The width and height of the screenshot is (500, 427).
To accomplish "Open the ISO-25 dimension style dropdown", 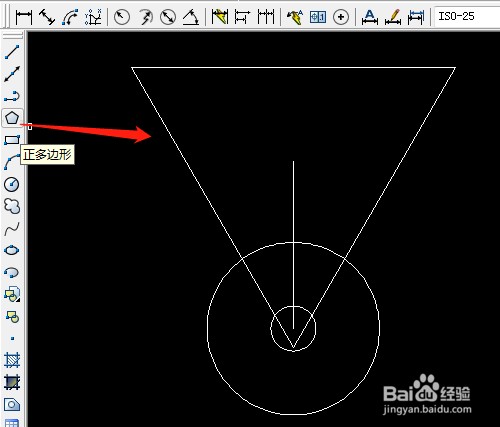I will click(x=467, y=16).
